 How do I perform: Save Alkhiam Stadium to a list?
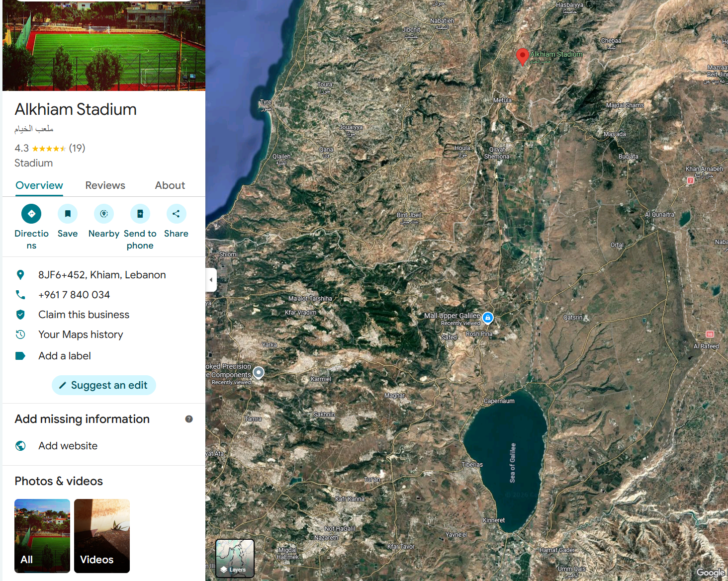(68, 214)
